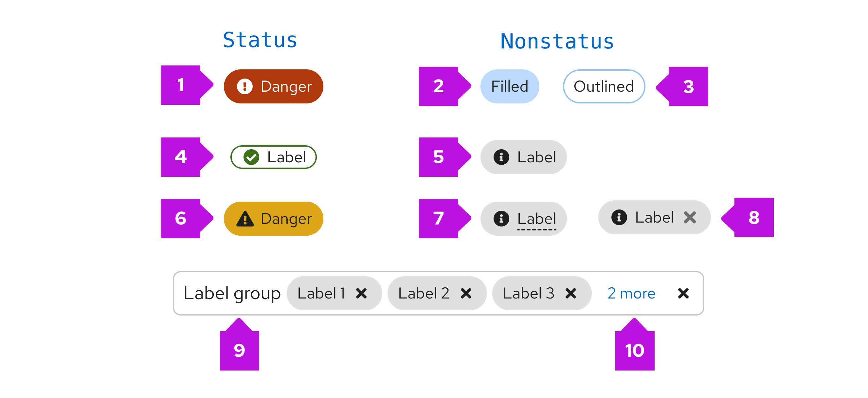Click the purple annotation marker 9

point(239,350)
